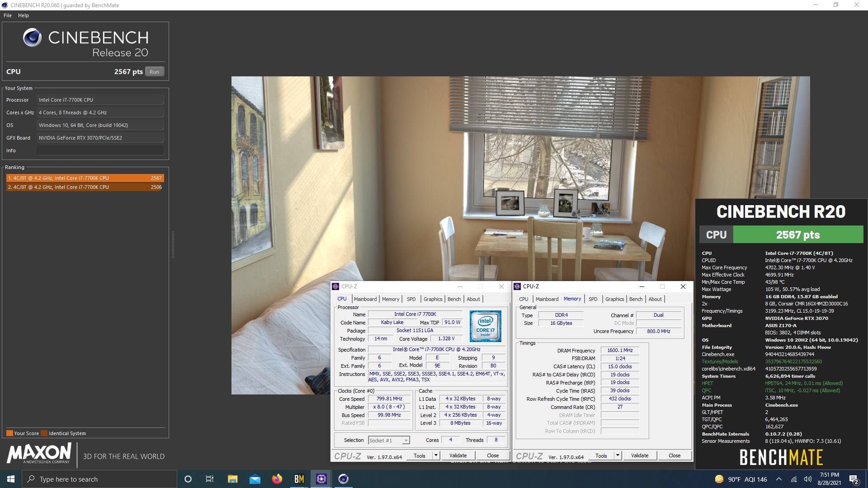This screenshot has height=488, width=868.
Task: Click right CPU-Z title bar icon
Action: [517, 286]
